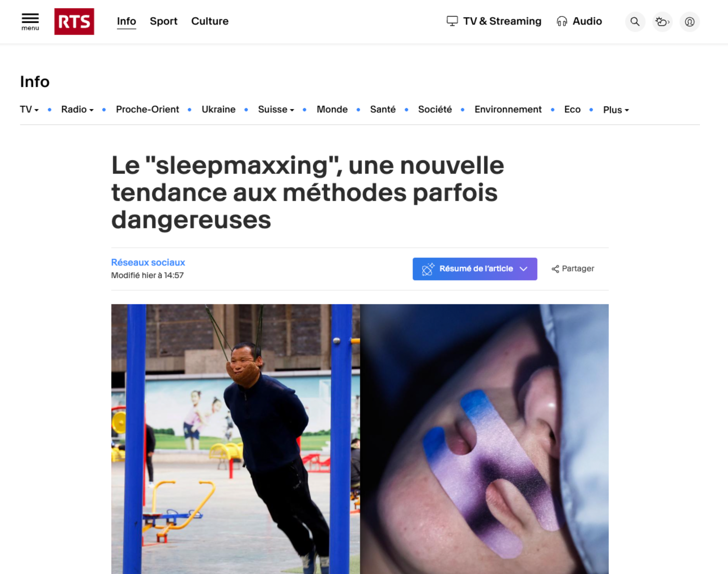The image size is (728, 574).
Task: Open the Environnement section link
Action: pyautogui.click(x=508, y=110)
